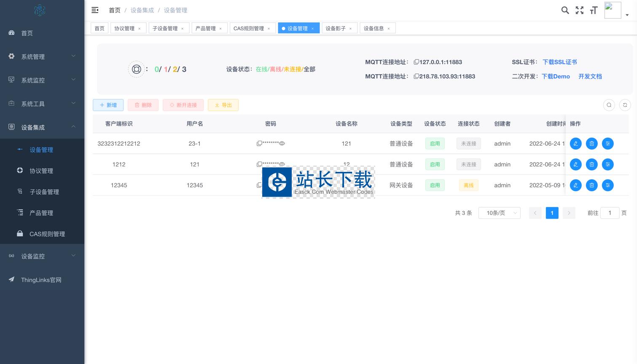637x364 pixels.
Task: Copy MQTT address 127.0.0.1:11883
Action: click(x=416, y=62)
